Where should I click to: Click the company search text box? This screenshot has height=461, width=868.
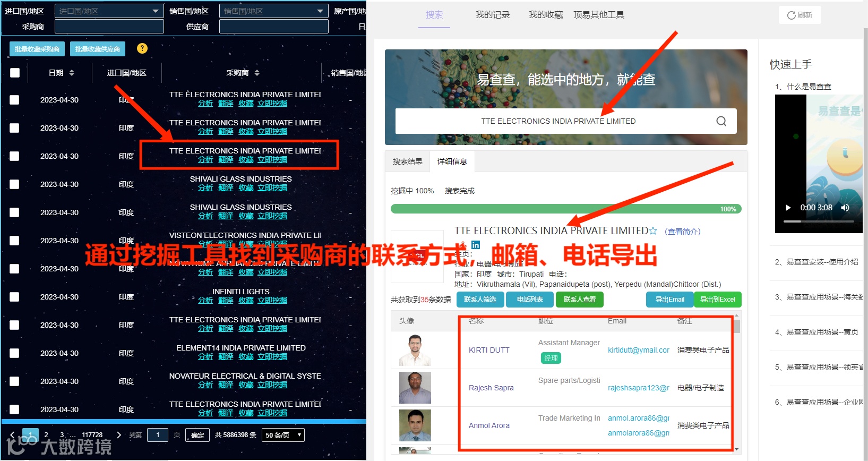tap(558, 121)
